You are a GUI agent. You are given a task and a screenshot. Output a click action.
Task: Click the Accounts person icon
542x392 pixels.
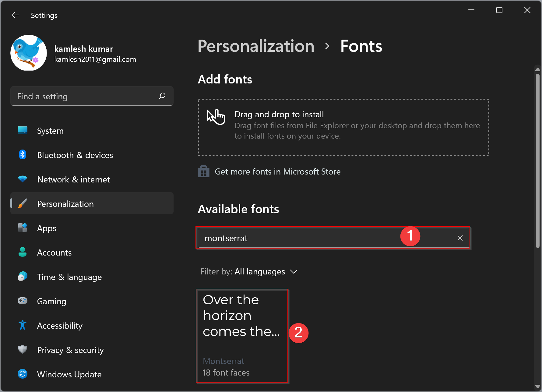click(x=23, y=252)
